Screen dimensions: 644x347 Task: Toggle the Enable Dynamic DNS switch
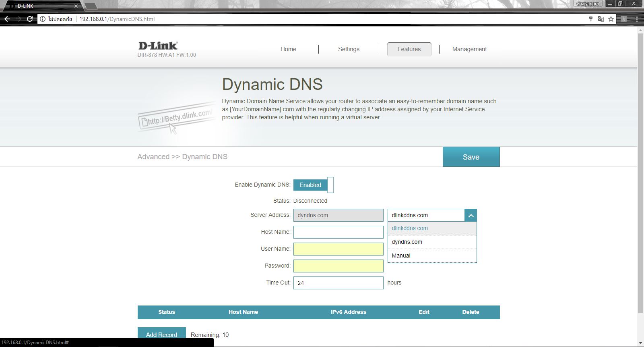[x=314, y=185]
